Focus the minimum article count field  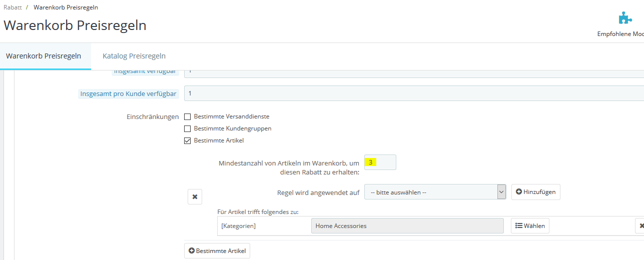tap(380, 162)
